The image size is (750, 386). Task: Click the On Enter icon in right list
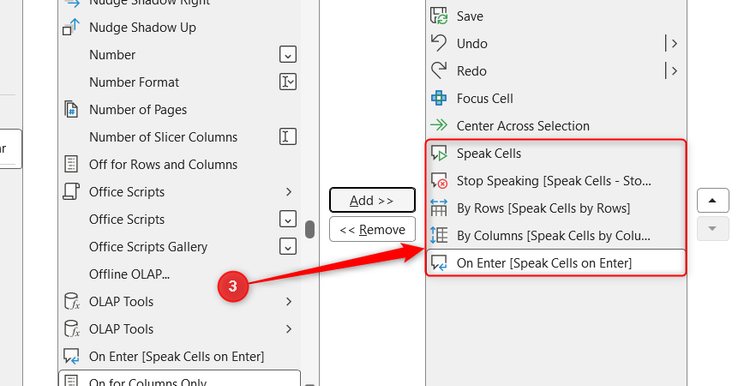tap(439, 263)
